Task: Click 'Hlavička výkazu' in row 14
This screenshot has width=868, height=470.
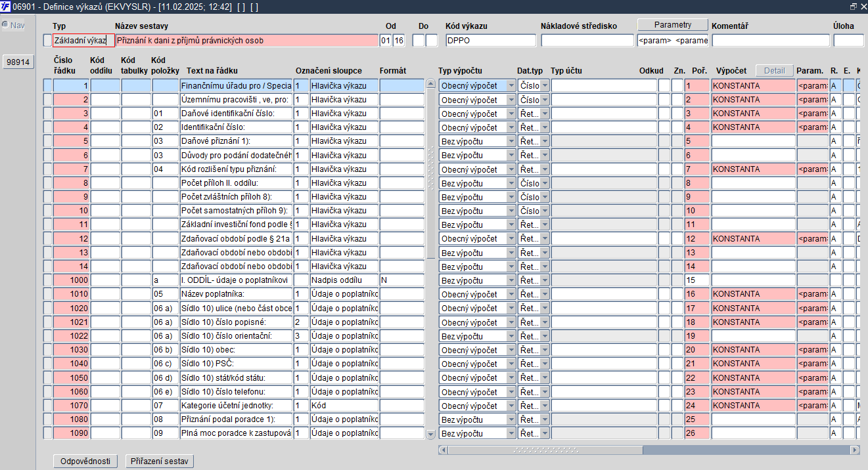Action: coord(344,267)
